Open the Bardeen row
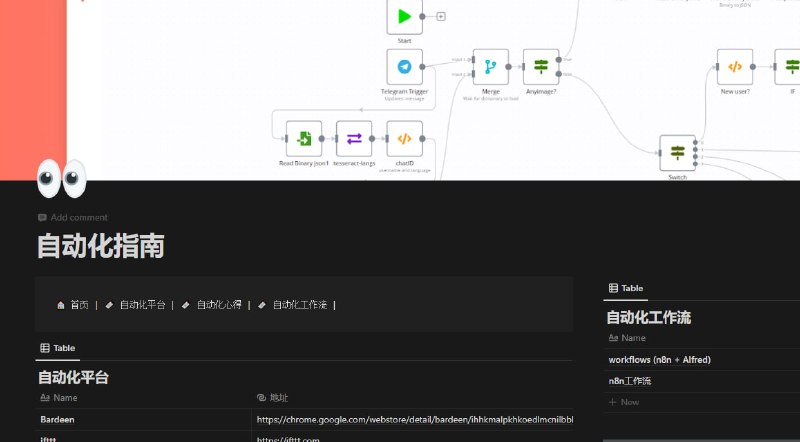The width and height of the screenshot is (800, 442). pos(57,420)
